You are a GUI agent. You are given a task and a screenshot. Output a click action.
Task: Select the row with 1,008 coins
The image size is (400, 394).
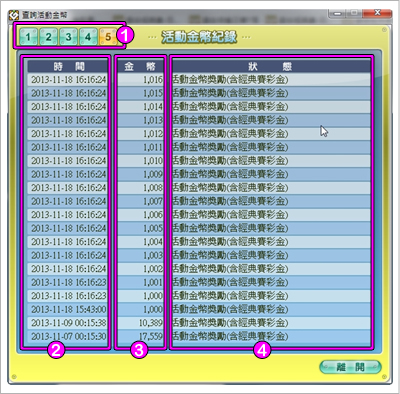(199, 188)
